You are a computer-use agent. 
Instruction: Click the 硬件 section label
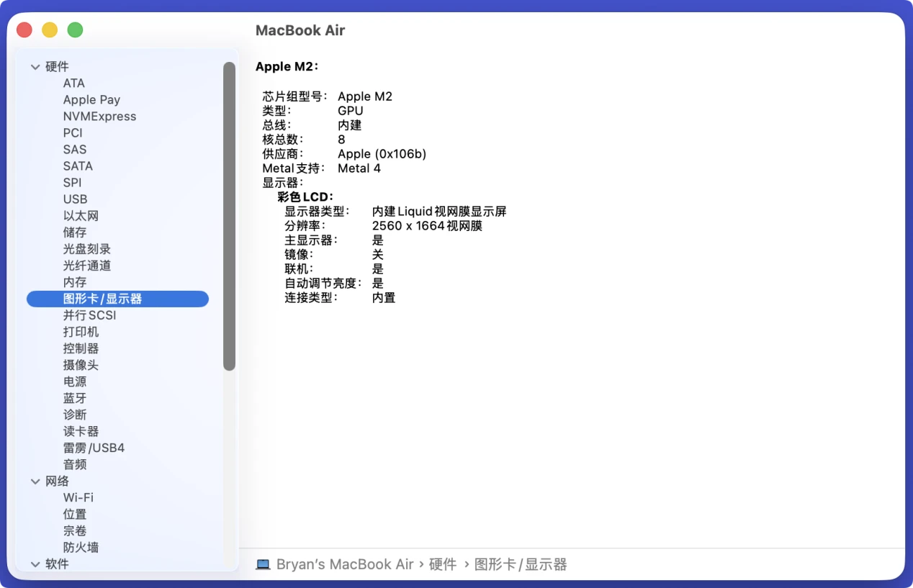tap(57, 67)
